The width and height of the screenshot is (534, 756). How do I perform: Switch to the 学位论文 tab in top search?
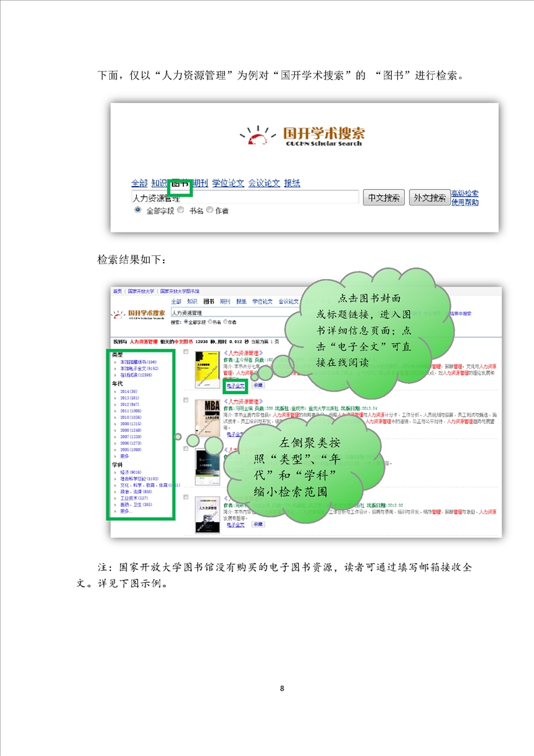click(228, 183)
